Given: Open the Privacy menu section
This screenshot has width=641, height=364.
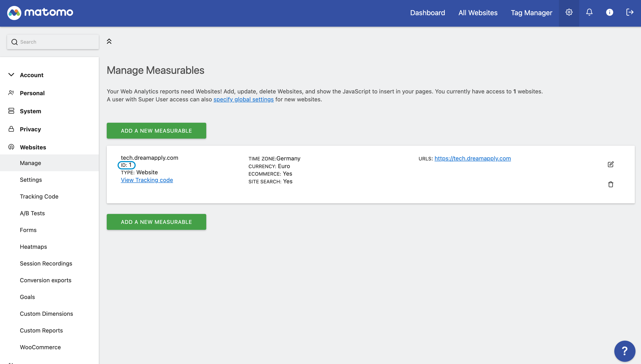Looking at the screenshot, I should pos(30,129).
